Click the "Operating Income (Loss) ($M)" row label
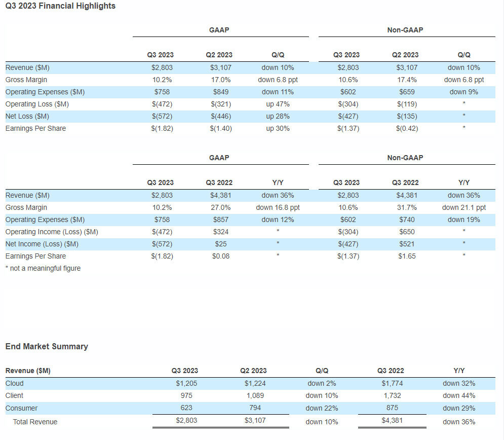Screen dimensions: 504x440 tap(52, 232)
